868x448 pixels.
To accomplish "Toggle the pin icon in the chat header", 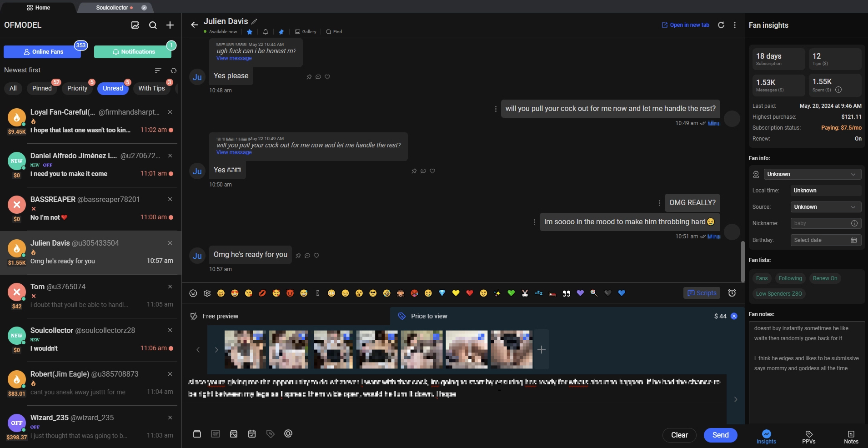I will click(281, 32).
